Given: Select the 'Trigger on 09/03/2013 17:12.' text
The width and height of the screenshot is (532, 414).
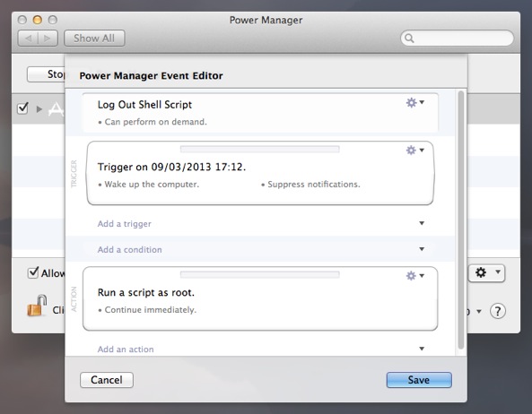Looking at the screenshot, I should tap(171, 167).
